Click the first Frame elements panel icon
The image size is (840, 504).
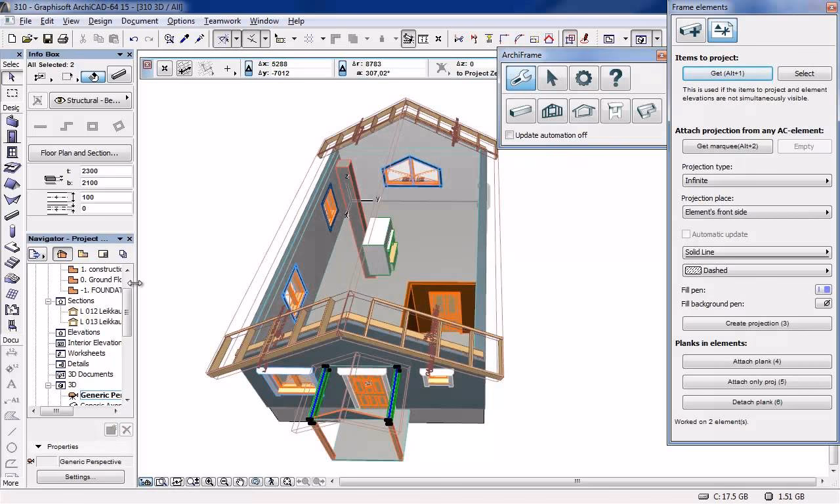tap(690, 30)
